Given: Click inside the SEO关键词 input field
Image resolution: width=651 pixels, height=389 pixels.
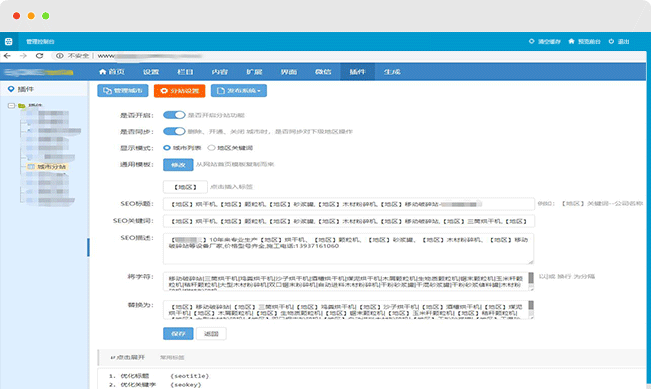Looking at the screenshot, I should coord(349,221).
